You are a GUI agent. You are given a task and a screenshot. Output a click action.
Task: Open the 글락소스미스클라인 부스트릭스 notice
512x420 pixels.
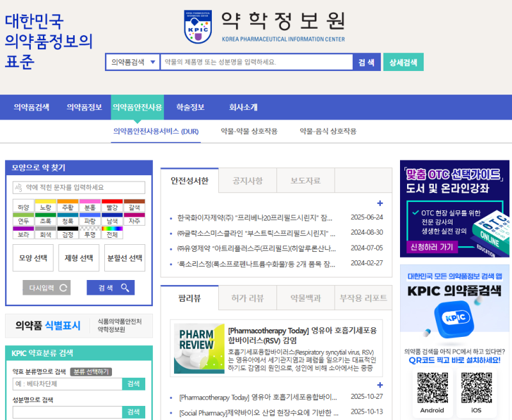256,233
